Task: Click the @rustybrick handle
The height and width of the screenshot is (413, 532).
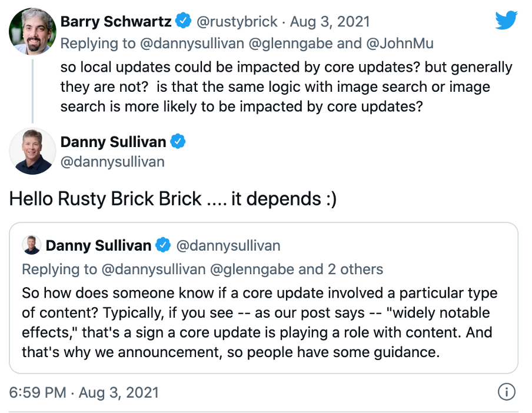Action: [237, 22]
